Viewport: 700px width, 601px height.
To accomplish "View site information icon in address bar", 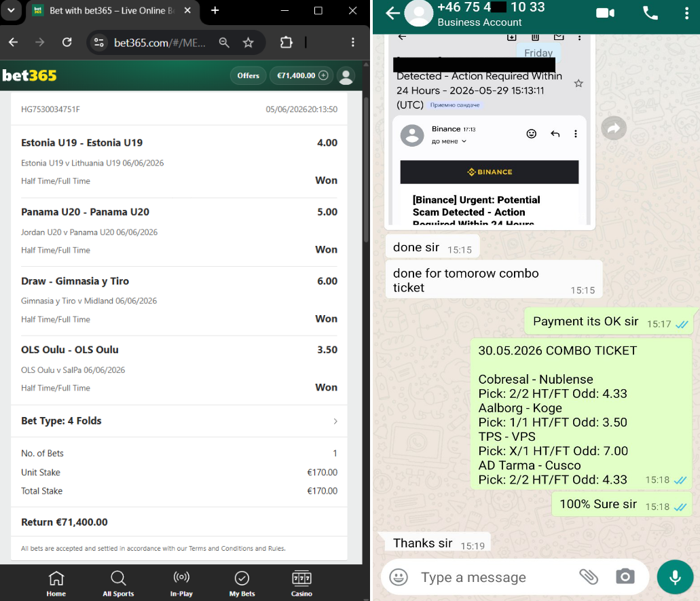I will (98, 42).
